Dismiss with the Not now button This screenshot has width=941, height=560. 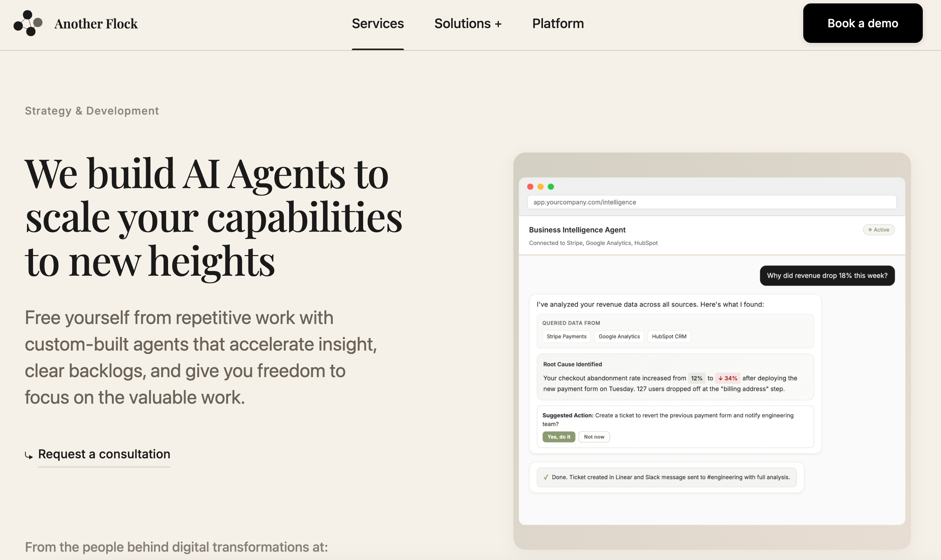point(594,437)
